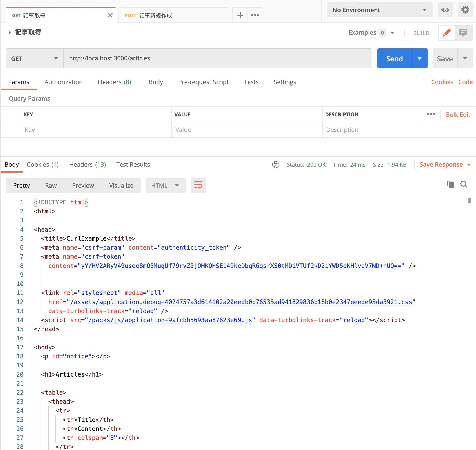Screen dimensions: 476x450
Task: Open the No Environment dropdown
Action: (380, 10)
